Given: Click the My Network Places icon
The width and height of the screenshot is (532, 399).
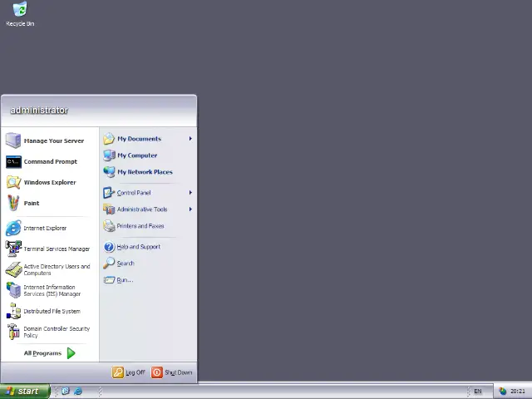Looking at the screenshot, I should tap(109, 172).
